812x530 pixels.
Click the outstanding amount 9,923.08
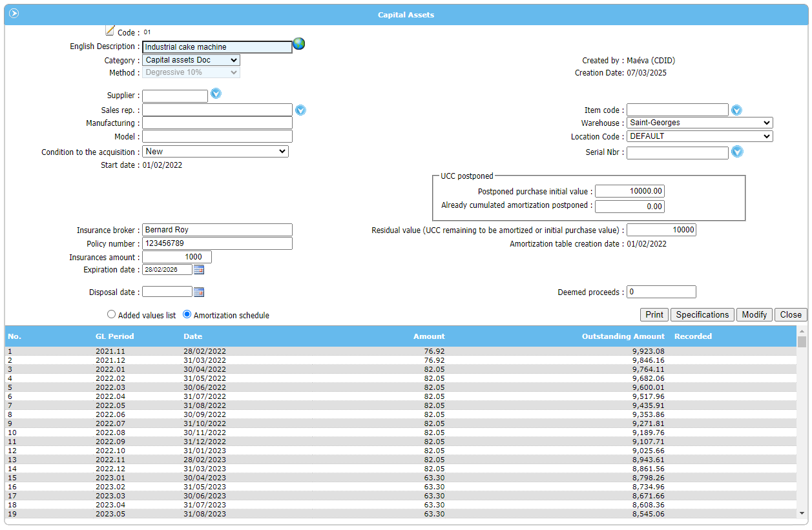tap(648, 351)
